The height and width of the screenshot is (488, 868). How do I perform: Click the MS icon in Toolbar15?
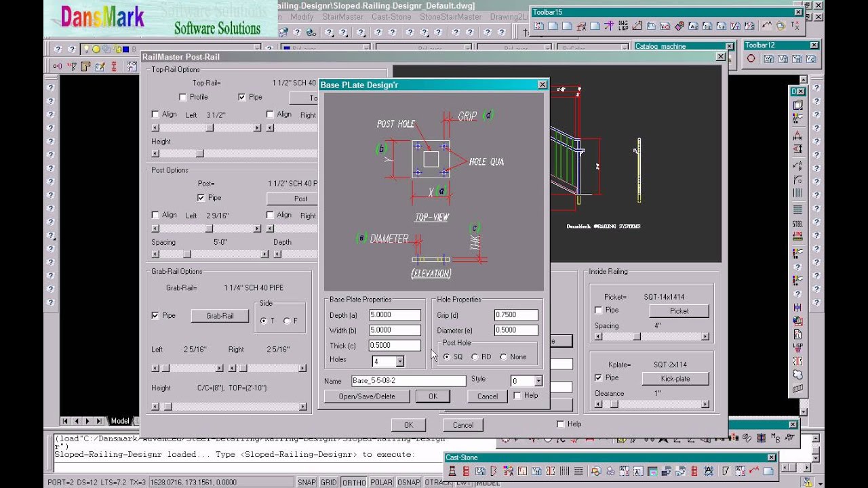[749, 26]
